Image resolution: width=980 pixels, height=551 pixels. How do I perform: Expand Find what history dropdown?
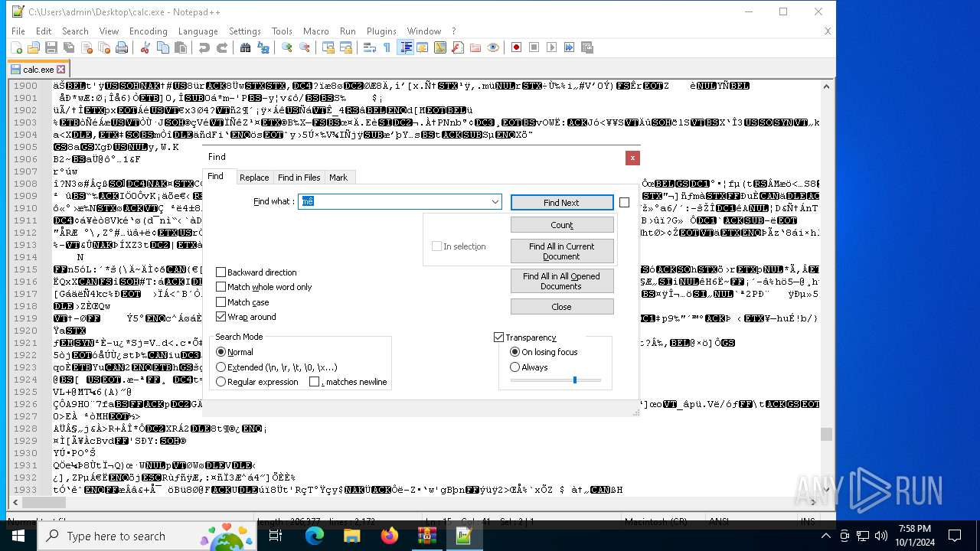pos(495,201)
